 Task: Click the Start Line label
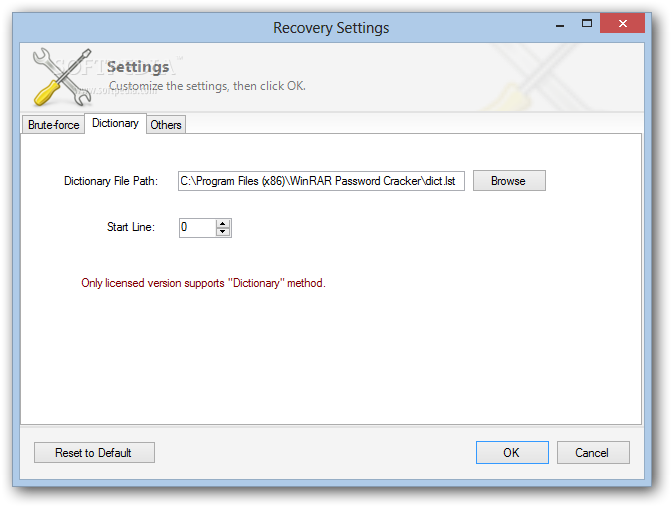(x=131, y=227)
